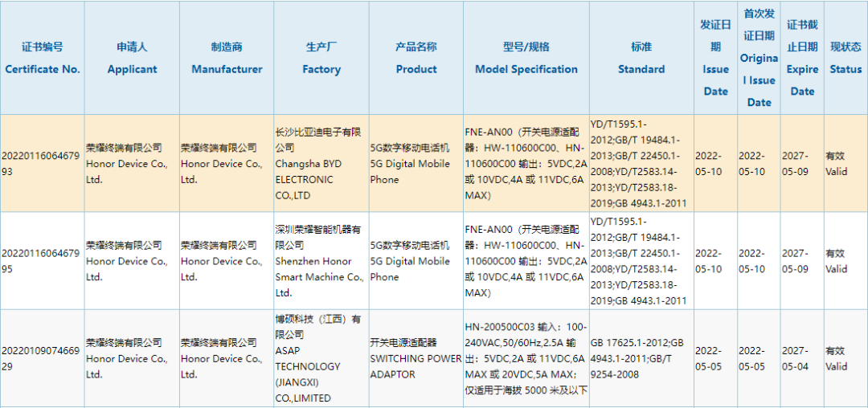
Task: Click the Applicant column header
Action: [132, 58]
